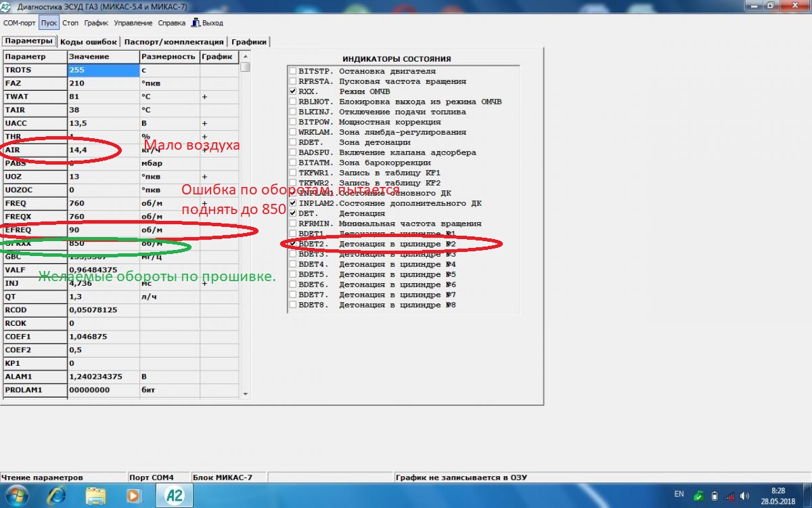Image resolution: width=812 pixels, height=508 pixels.
Task: Toggle DET детонация checkbox
Action: click(292, 213)
